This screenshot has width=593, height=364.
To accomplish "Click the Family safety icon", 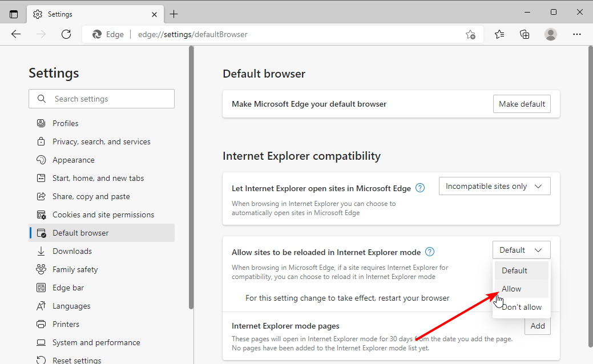I will coord(41,269).
